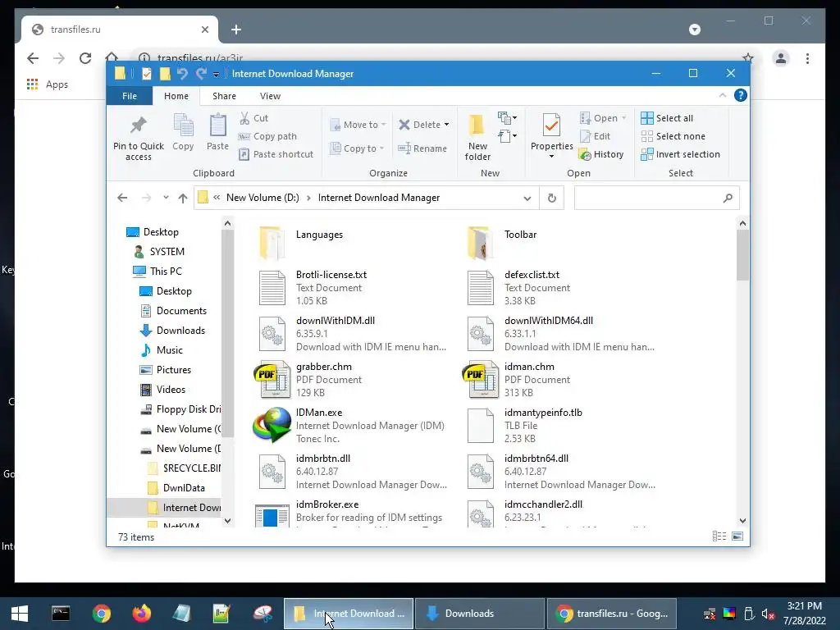Click Invert selection
840x630 pixels.
tap(680, 154)
